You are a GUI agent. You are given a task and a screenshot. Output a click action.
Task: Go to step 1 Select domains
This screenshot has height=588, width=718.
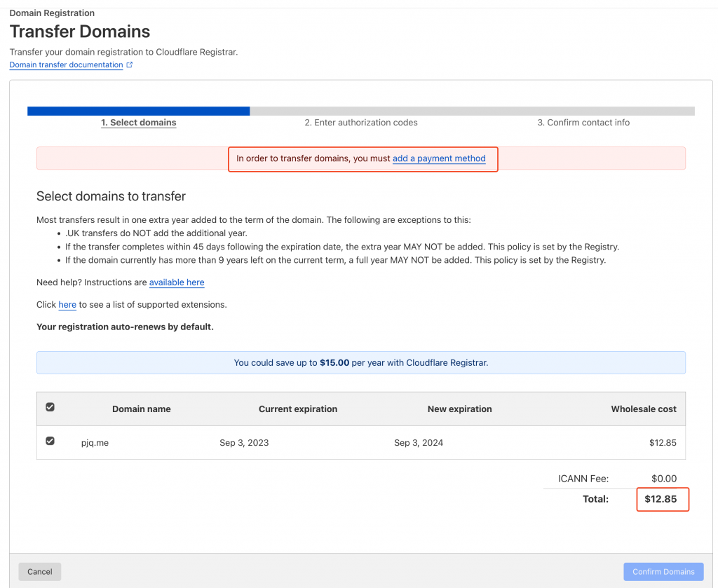coord(138,123)
